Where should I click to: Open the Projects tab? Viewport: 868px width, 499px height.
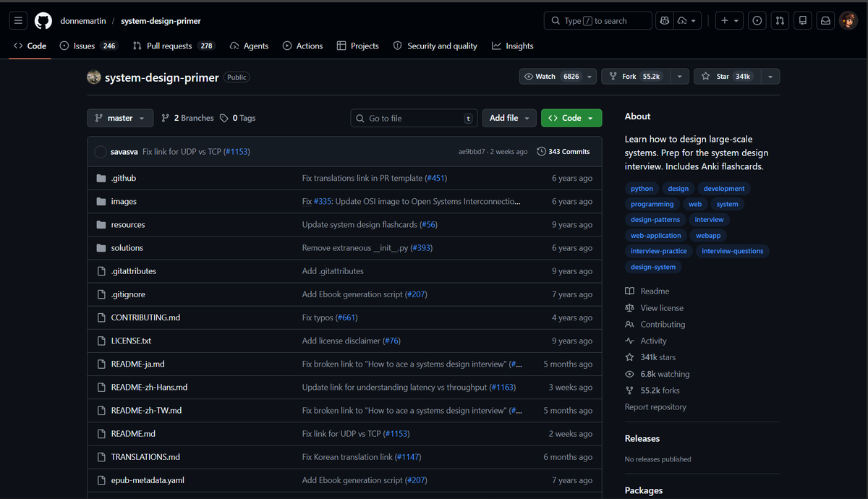357,46
